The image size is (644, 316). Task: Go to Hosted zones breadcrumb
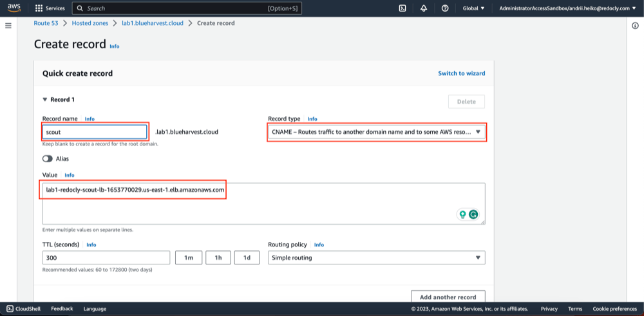coord(90,23)
